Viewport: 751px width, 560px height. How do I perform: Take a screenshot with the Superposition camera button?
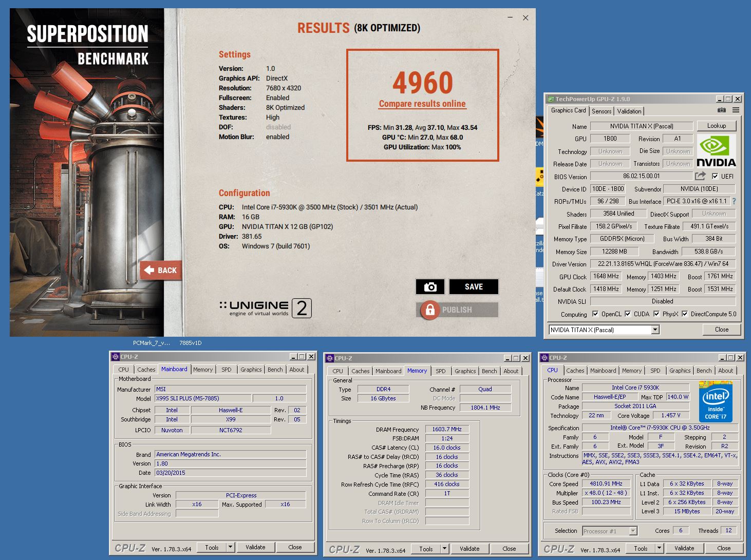430,287
